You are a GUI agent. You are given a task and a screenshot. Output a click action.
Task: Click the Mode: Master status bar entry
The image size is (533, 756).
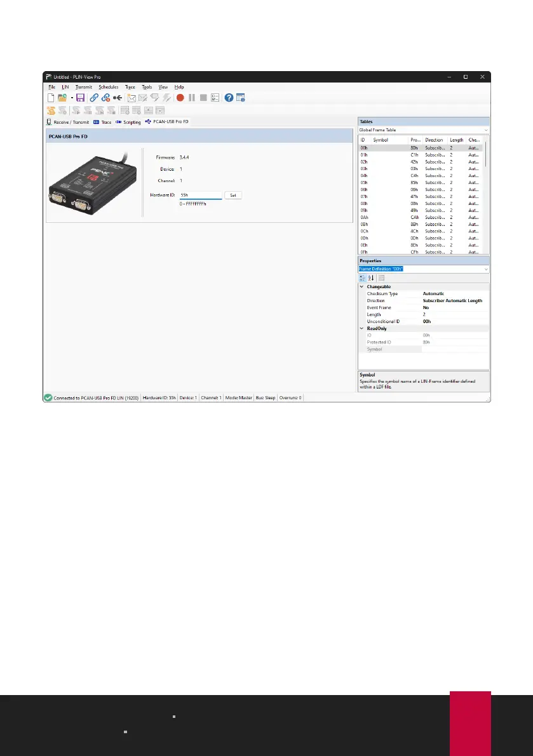239,398
